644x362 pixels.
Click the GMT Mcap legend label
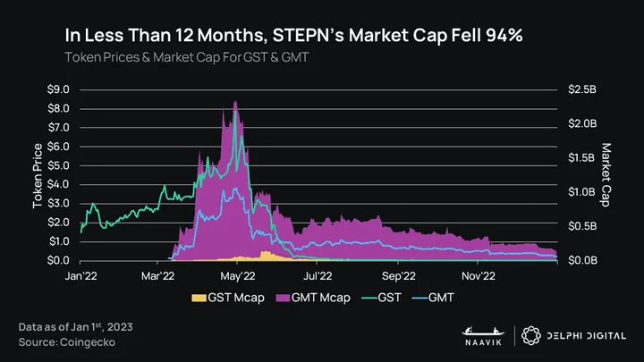[321, 298]
